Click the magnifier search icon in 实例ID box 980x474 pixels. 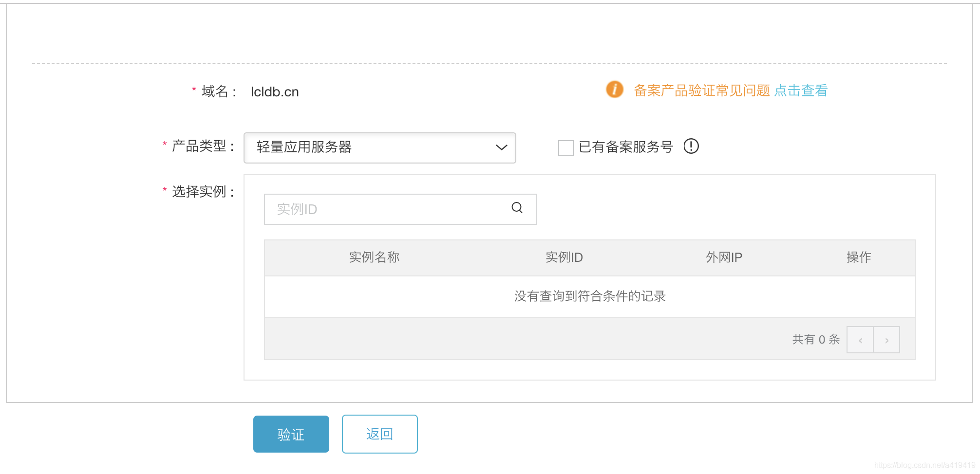(x=517, y=208)
